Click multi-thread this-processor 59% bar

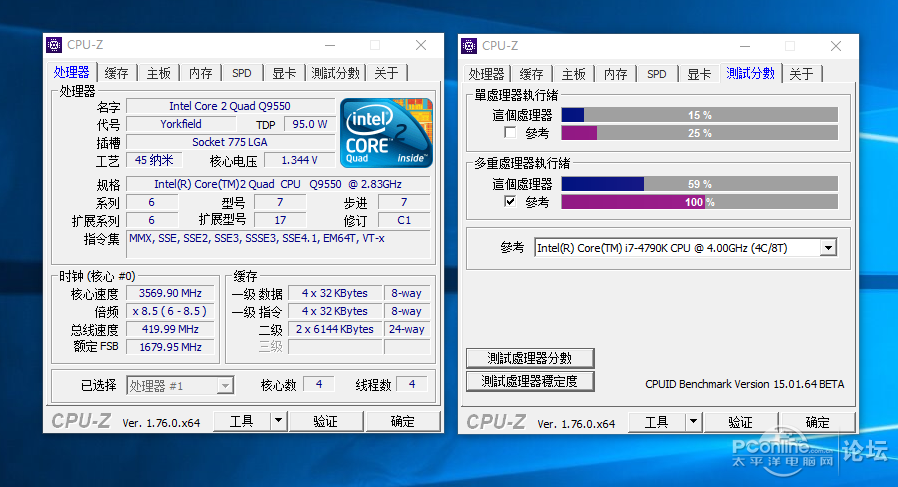tap(699, 184)
